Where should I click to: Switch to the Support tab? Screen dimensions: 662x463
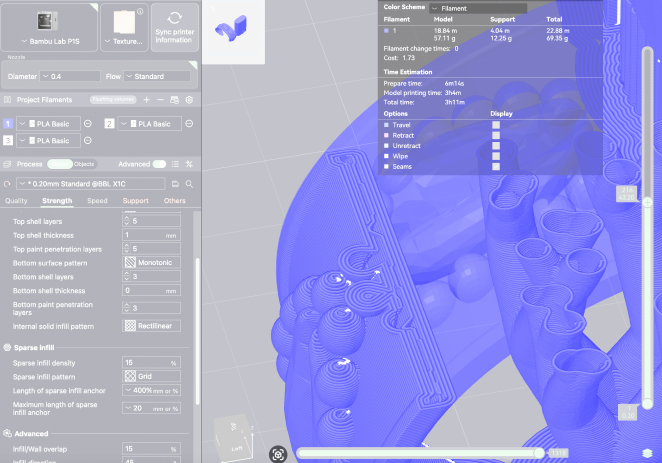point(135,200)
